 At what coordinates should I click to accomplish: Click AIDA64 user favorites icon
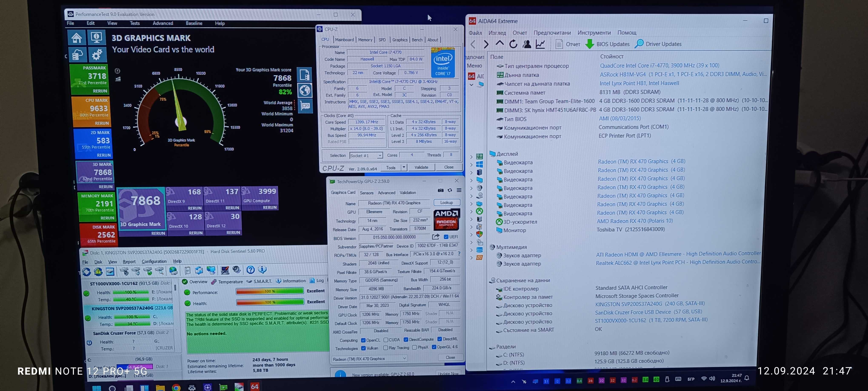click(x=527, y=44)
